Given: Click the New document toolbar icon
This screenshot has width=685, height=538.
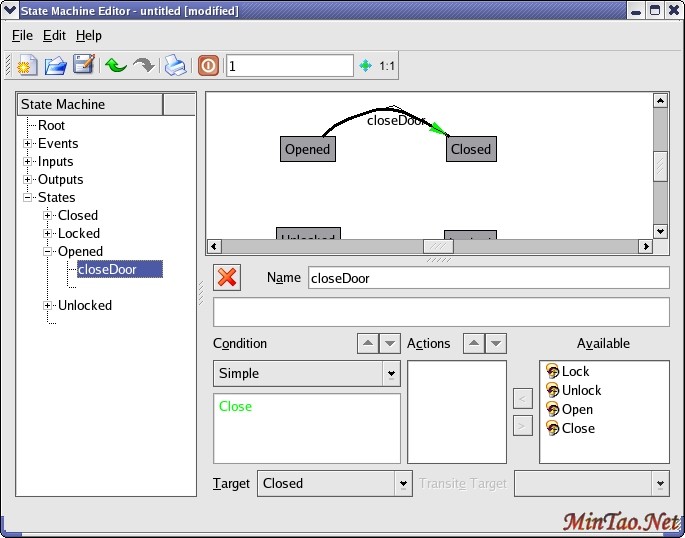Looking at the screenshot, I should pos(27,66).
